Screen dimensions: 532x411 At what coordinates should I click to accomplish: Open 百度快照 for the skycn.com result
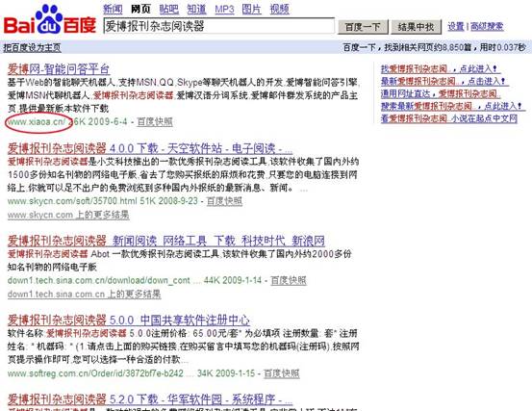(224, 201)
